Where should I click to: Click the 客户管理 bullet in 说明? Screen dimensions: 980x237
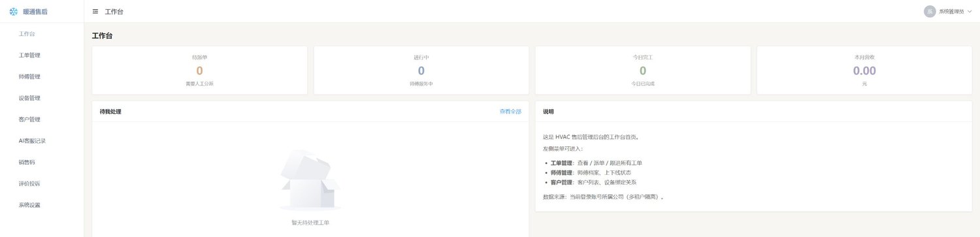pos(593,182)
